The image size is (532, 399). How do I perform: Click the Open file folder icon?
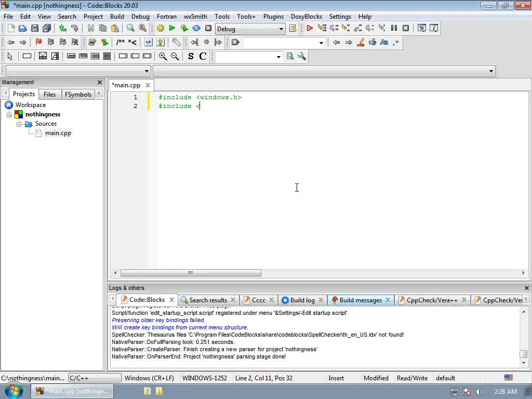coord(23,28)
